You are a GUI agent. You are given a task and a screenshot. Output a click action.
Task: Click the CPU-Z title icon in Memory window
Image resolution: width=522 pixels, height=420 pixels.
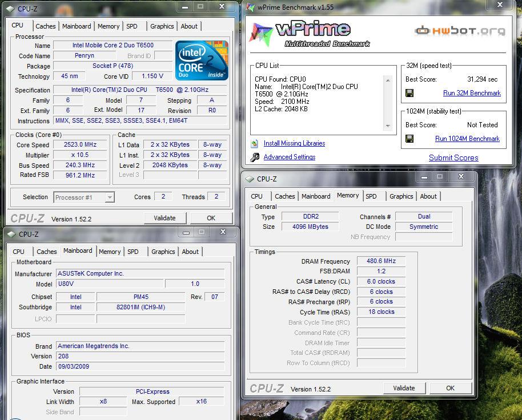point(250,179)
